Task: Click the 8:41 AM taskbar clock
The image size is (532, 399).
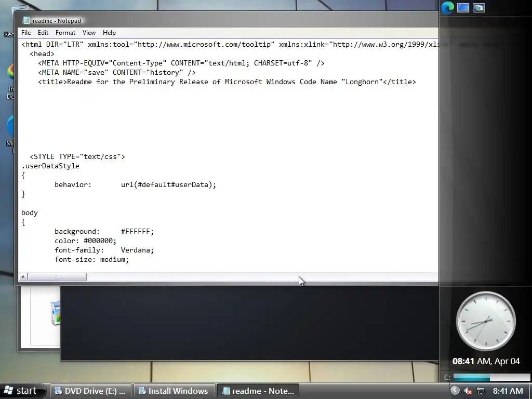Action: pyautogui.click(x=508, y=391)
